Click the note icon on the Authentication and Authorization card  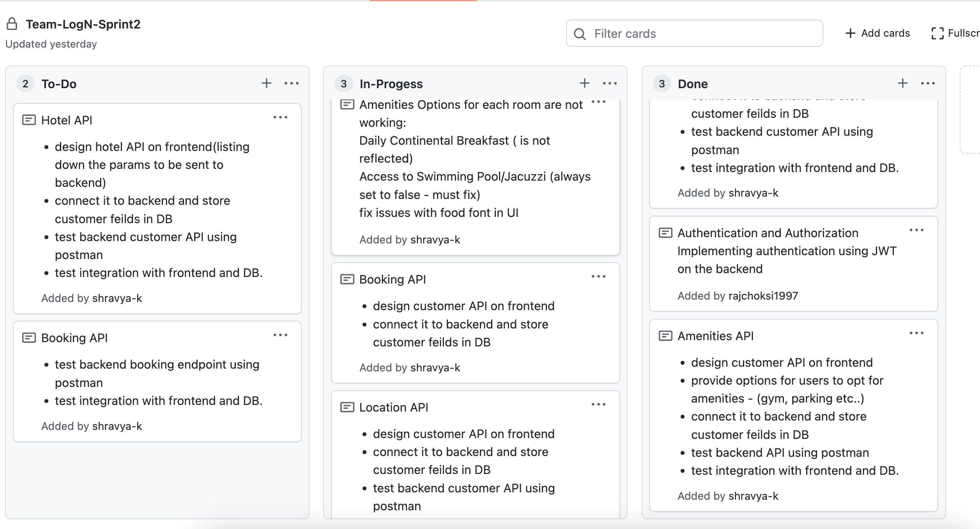tap(665, 233)
